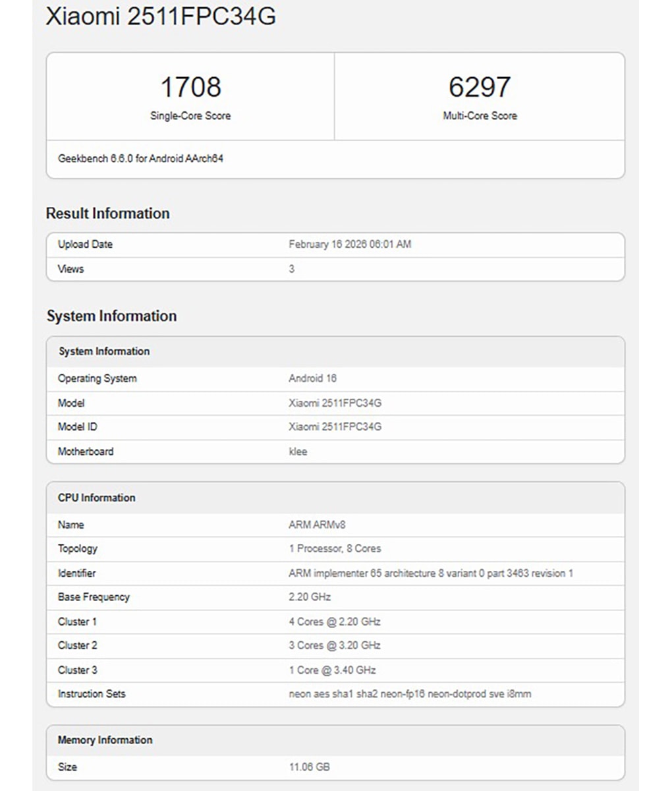Click the CPU Information panel header

(x=96, y=498)
